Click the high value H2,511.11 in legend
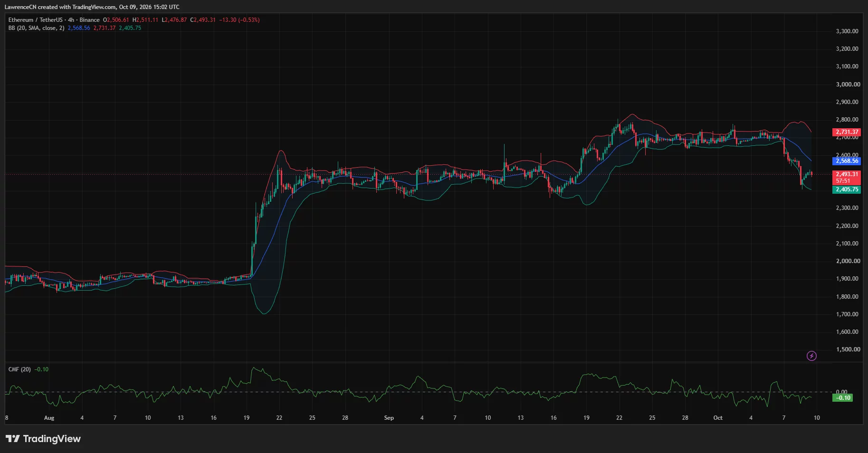 pyautogui.click(x=145, y=20)
